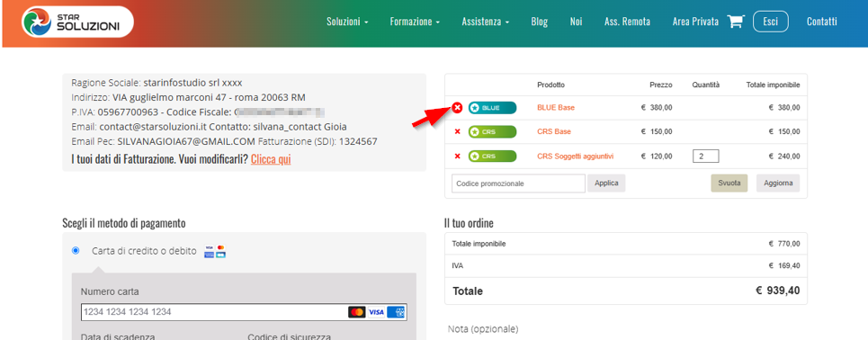The image size is (868, 340).
Task: Click the Nota (opzionale) label
Action: tap(483, 329)
